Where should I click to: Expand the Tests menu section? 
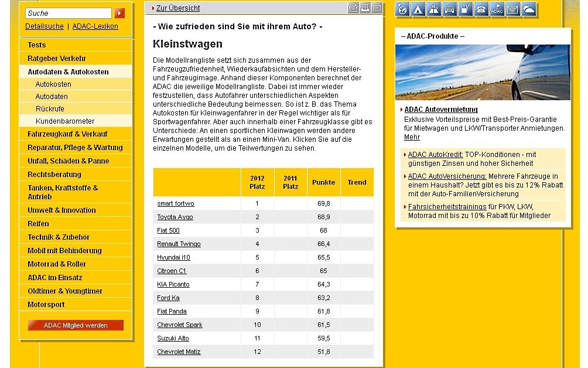37,45
